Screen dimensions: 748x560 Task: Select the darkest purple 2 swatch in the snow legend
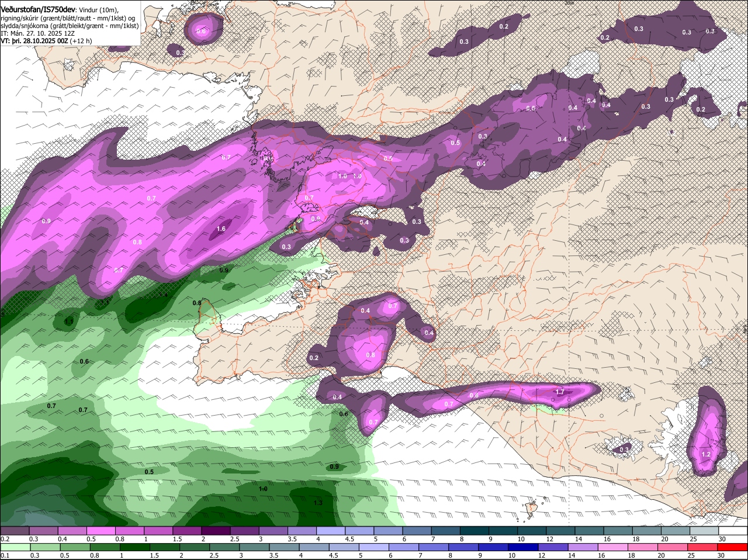click(x=216, y=531)
